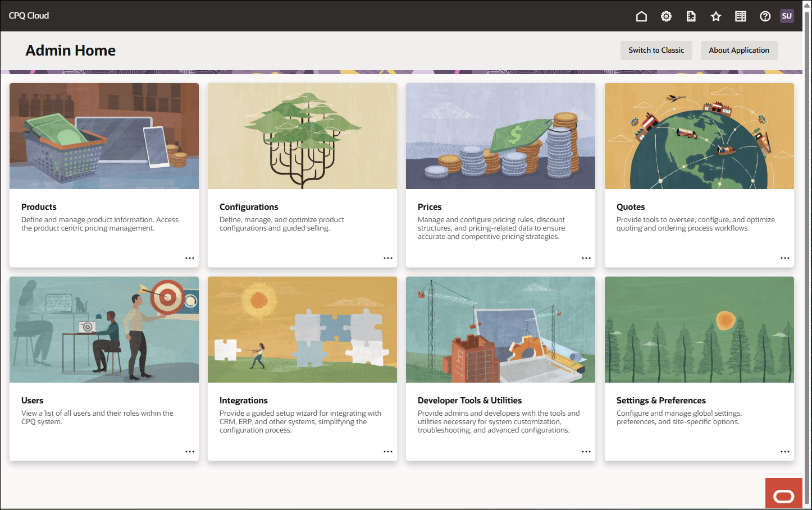
Task: Show more options on the Prices card
Action: (586, 258)
